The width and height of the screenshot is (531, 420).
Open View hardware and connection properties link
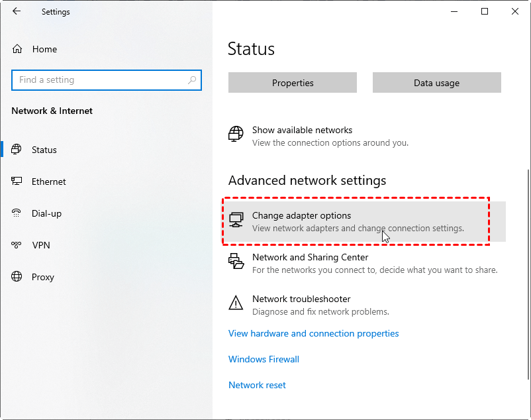pyautogui.click(x=314, y=333)
